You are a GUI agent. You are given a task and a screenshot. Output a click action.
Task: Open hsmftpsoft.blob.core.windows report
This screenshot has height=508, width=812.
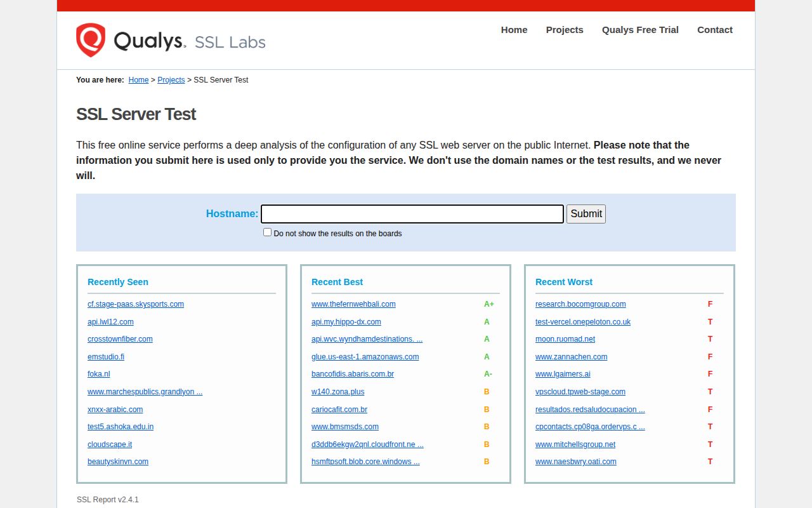[365, 462]
